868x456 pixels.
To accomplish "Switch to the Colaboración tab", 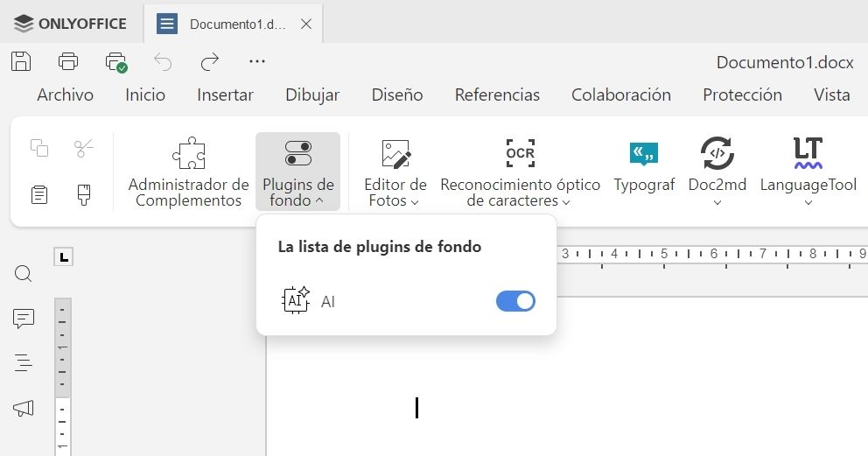I will coord(621,95).
